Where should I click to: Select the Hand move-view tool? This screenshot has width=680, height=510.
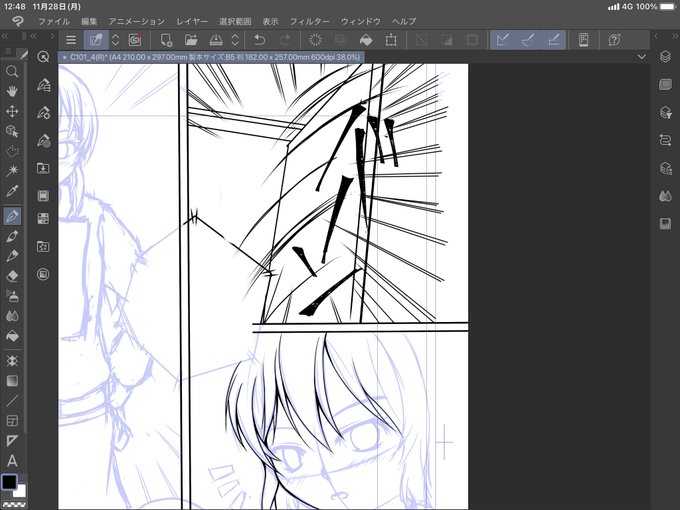coord(12,91)
